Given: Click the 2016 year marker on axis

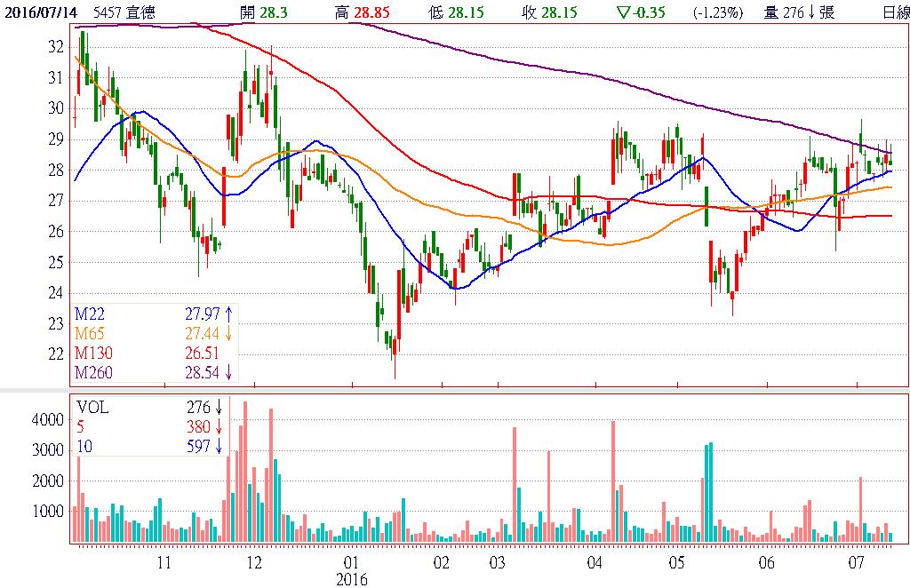Looking at the screenshot, I should point(350,579).
